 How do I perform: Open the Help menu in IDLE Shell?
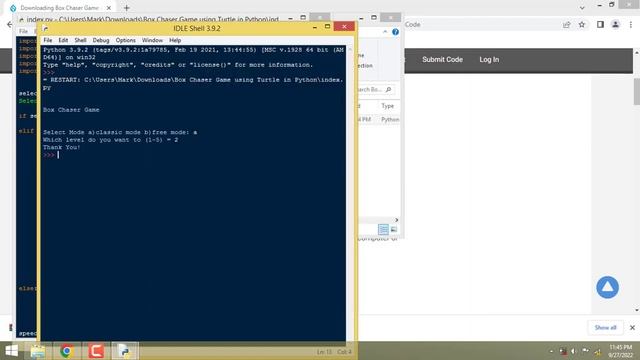point(175,40)
